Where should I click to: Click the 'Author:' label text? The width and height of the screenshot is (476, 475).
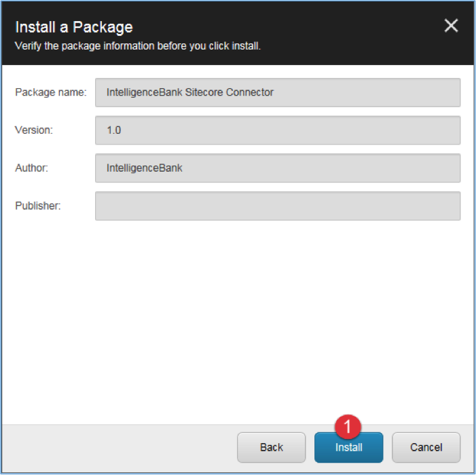[31, 168]
